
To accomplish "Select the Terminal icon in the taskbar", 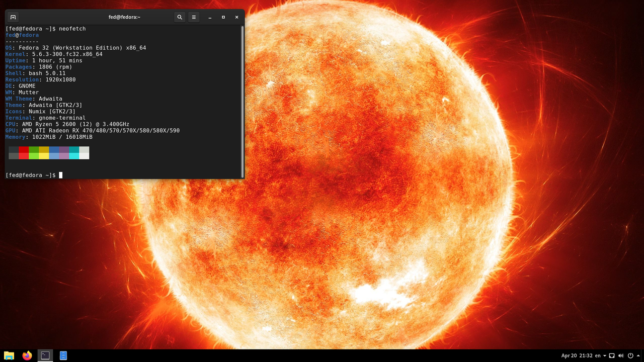I will [45, 355].
